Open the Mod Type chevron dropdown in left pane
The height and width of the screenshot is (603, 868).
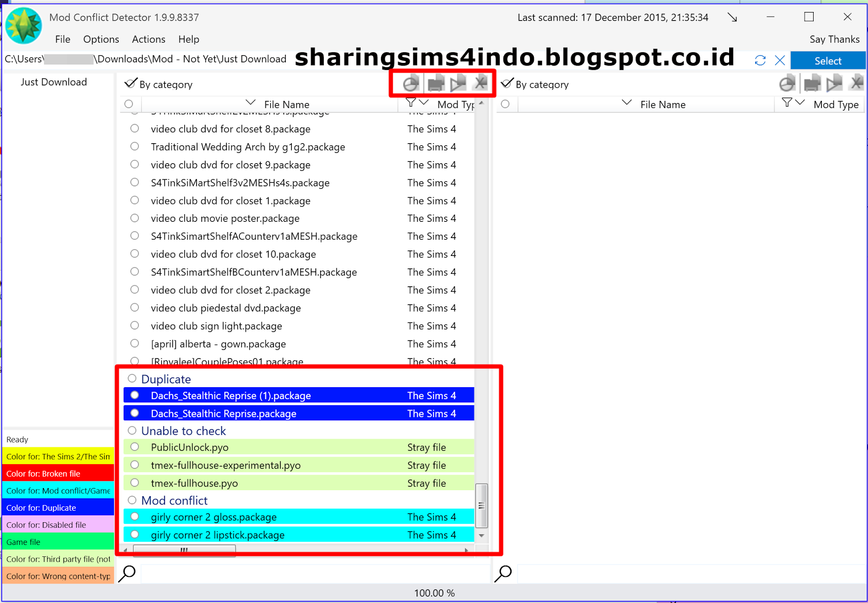click(424, 102)
